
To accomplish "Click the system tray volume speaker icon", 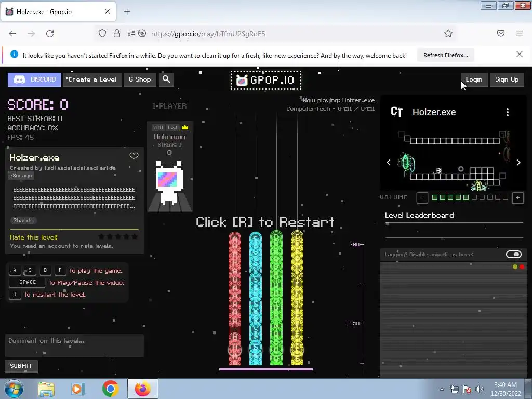I will click(x=480, y=390).
